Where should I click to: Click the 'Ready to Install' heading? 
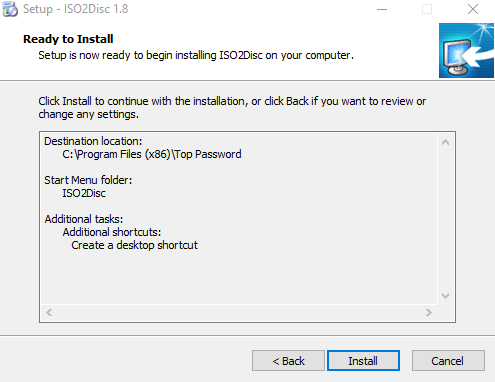tap(68, 39)
